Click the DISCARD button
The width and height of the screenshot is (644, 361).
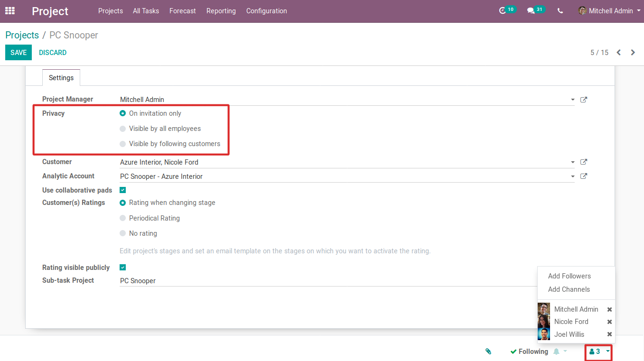click(53, 53)
